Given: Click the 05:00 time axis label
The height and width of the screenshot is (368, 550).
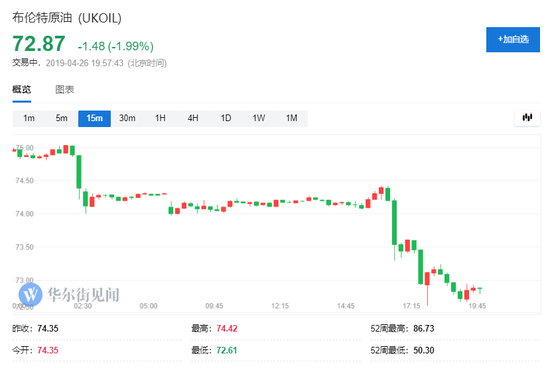Looking at the screenshot, I should pyautogui.click(x=148, y=306).
